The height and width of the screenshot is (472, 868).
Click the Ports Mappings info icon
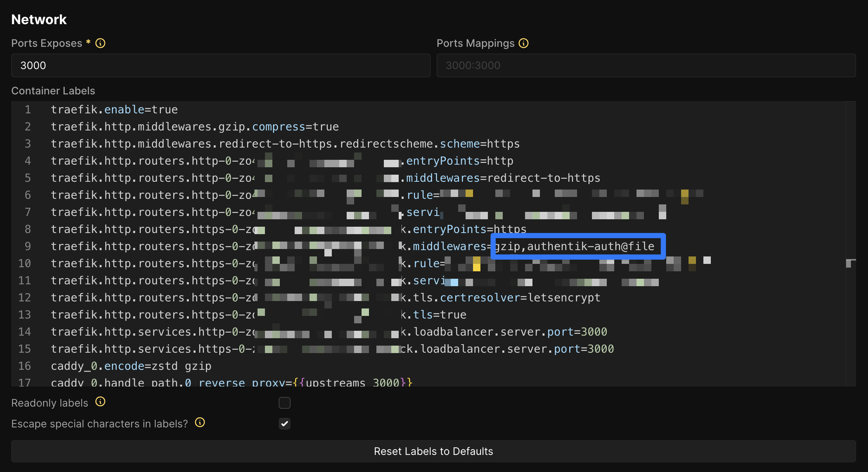[524, 43]
